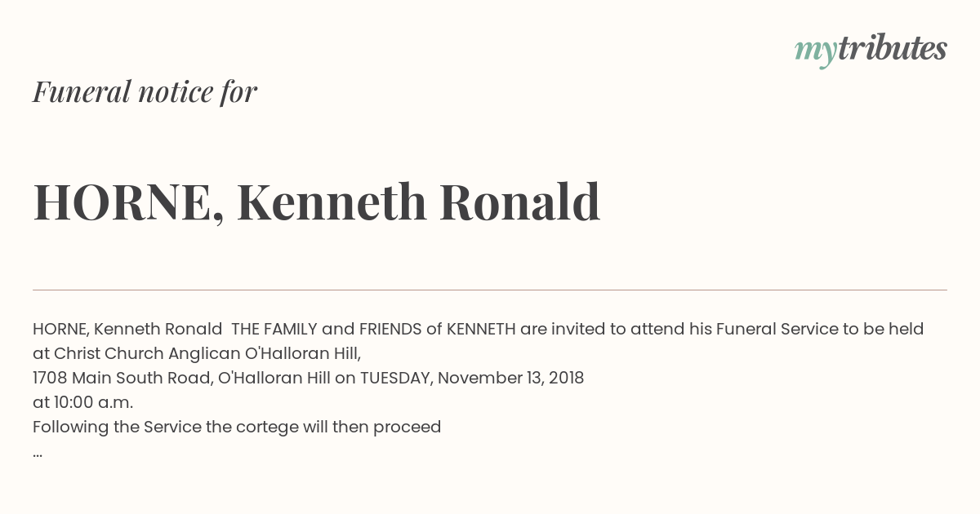The width and height of the screenshot is (980, 514).
Task: Select the "at 10:00 a.m." time line
Action: [x=82, y=403]
